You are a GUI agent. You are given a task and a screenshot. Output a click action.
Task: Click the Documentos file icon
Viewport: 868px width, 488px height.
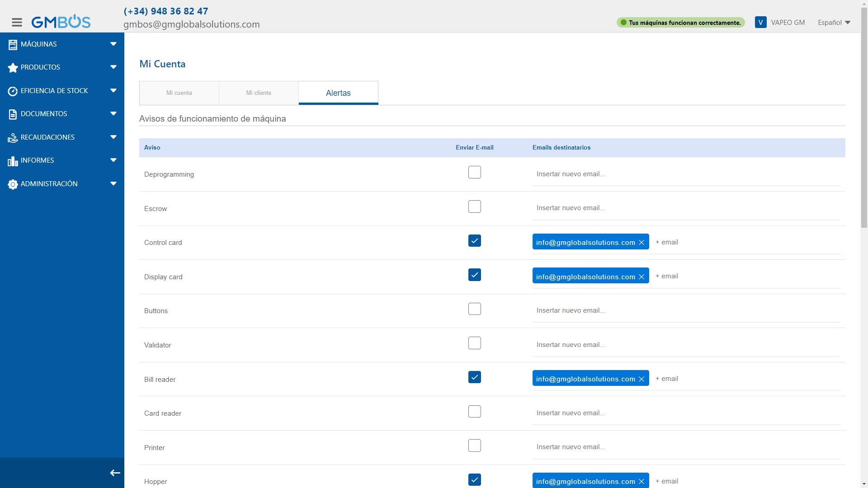click(13, 114)
